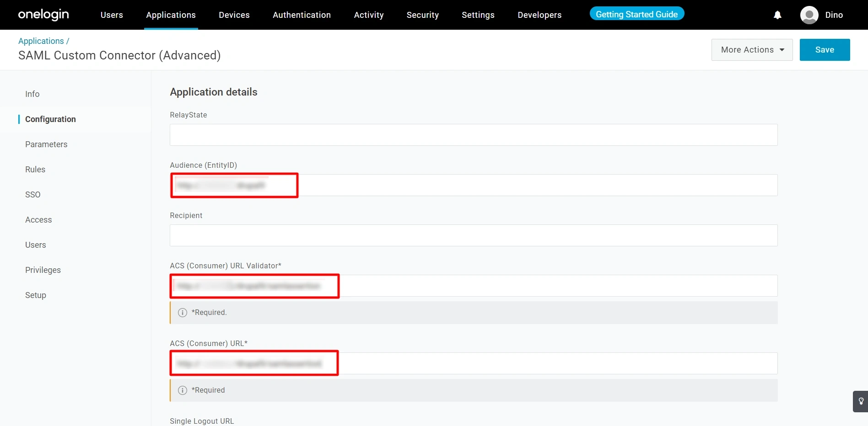Click the Single Logout URL label
Image resolution: width=868 pixels, height=426 pixels.
(202, 421)
